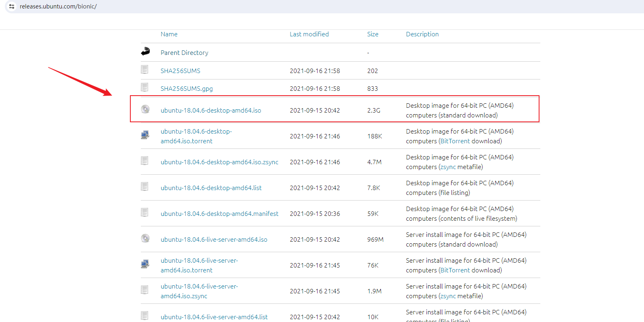
Task: Sort listing by Size column
Action: [x=373, y=34]
